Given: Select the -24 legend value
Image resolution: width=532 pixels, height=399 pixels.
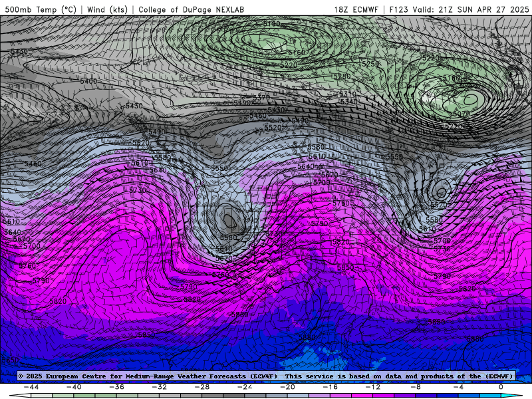Looking at the screenshot, I should click(245, 387).
